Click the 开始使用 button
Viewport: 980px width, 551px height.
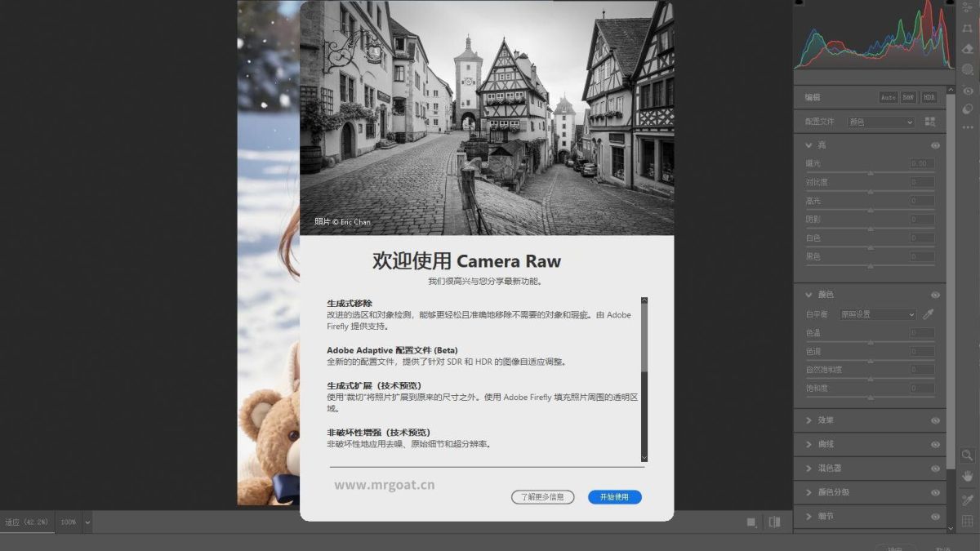pyautogui.click(x=614, y=497)
